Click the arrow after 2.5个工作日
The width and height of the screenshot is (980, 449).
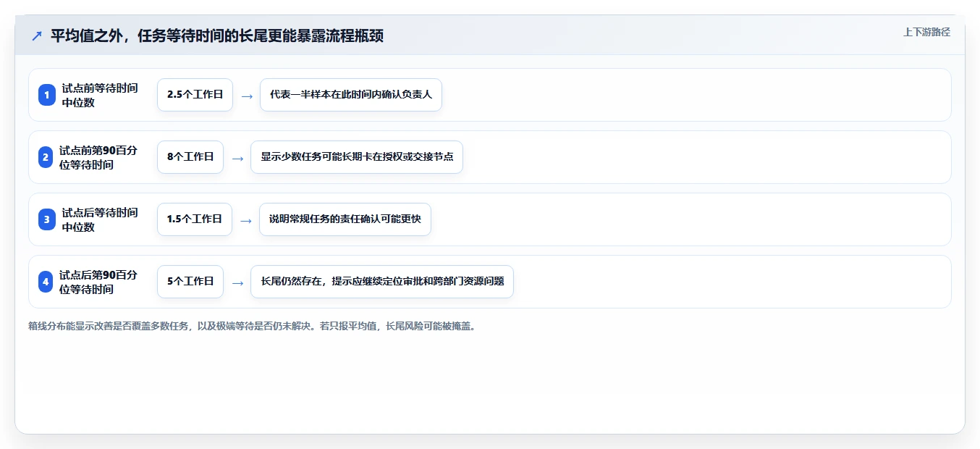(x=247, y=96)
